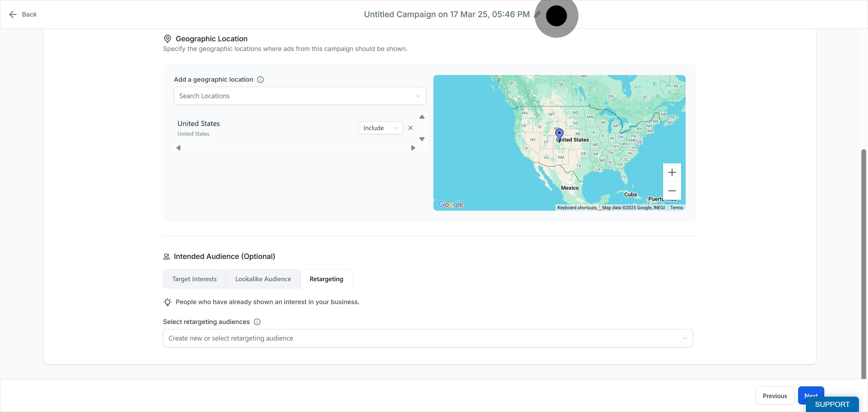Open the Search Locations dropdown
The height and width of the screenshot is (412, 868).
click(300, 96)
